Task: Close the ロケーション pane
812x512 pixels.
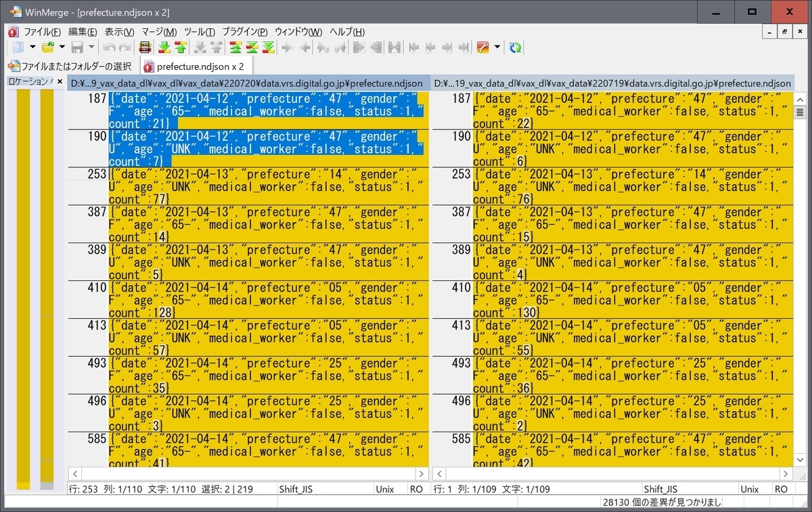Action: click(60, 81)
